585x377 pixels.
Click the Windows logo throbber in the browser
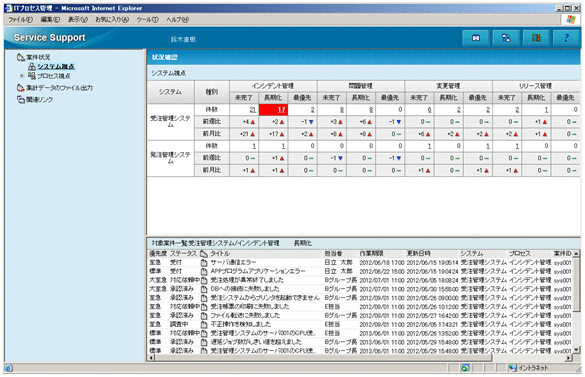570,19
